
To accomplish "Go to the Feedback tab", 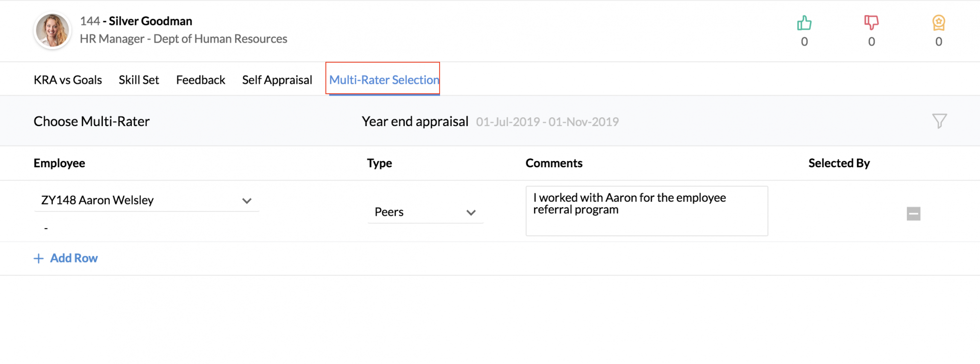I will 200,79.
